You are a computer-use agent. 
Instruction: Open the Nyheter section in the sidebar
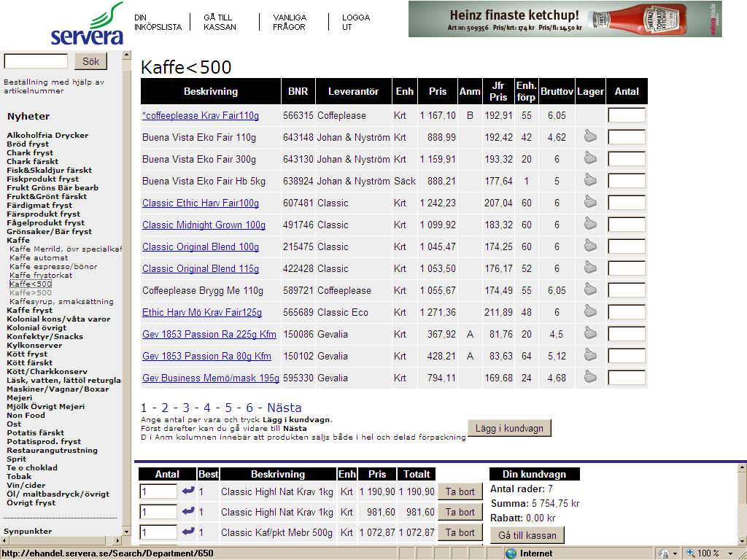point(28,117)
